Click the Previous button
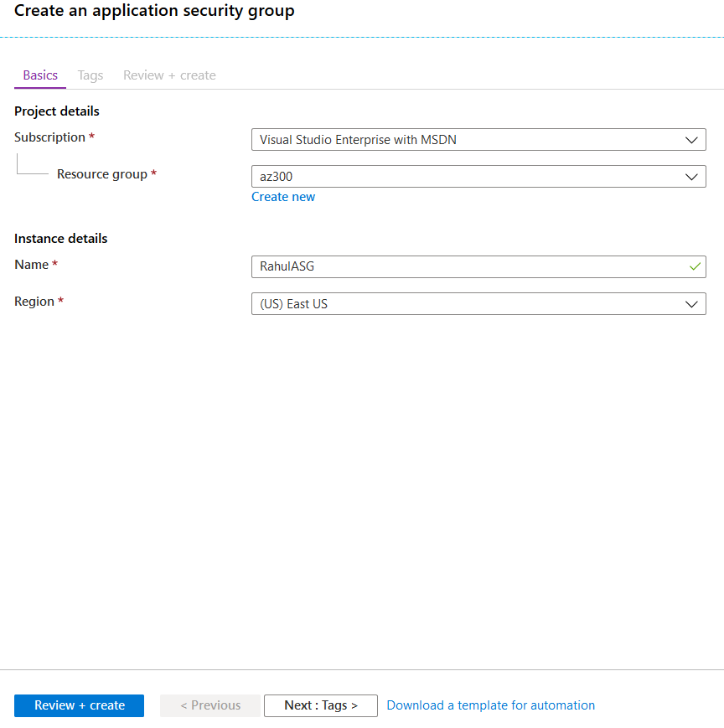This screenshot has width=724, height=728. pos(210,705)
